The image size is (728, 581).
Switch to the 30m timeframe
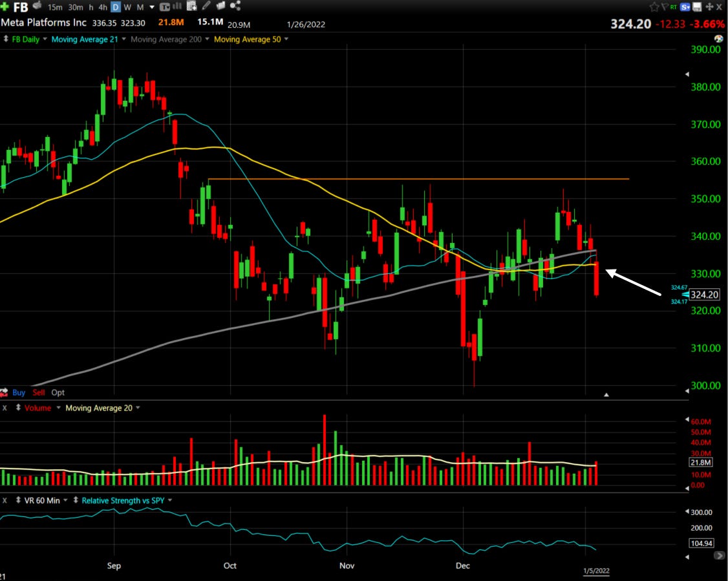[x=76, y=7]
